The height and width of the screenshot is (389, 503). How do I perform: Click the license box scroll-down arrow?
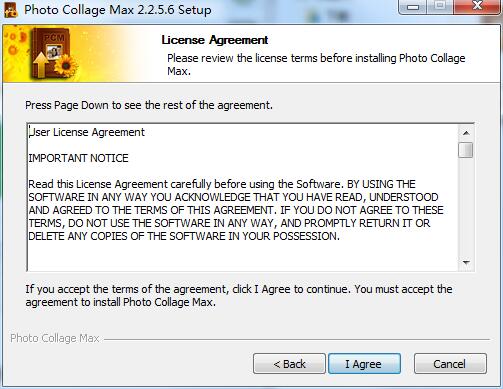[x=466, y=263]
